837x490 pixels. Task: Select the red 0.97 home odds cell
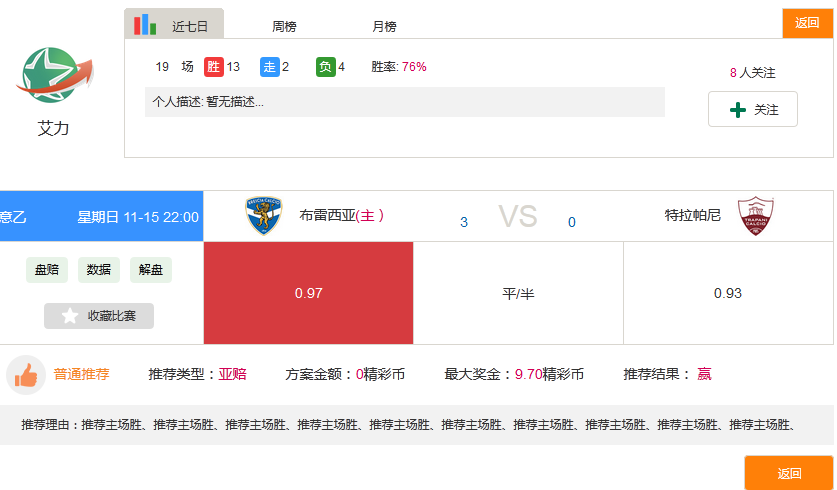click(308, 293)
